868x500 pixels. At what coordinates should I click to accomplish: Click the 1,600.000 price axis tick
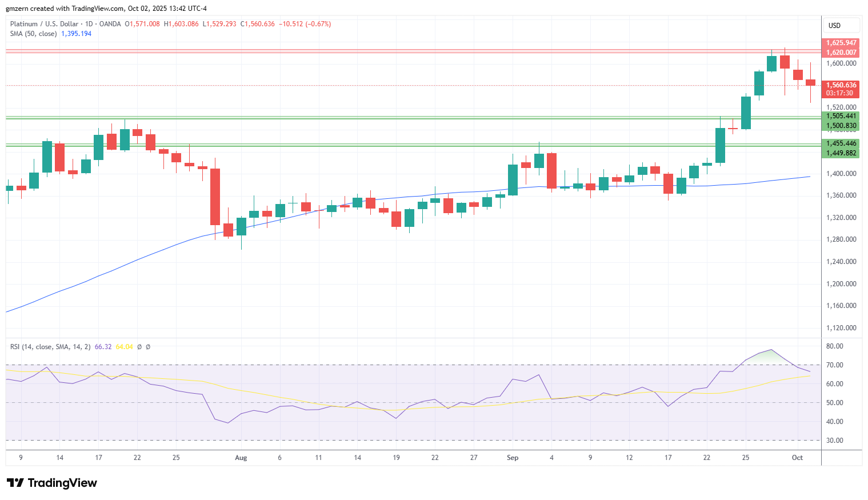[841, 63]
